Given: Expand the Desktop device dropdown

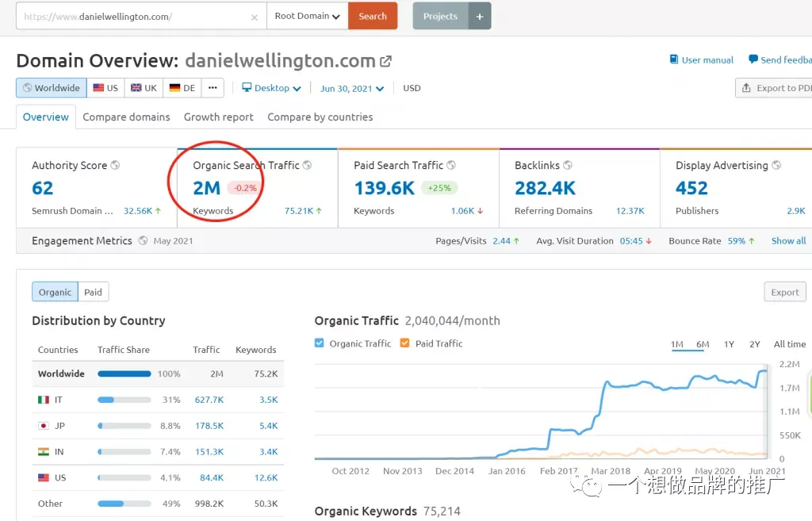Looking at the screenshot, I should (x=271, y=88).
